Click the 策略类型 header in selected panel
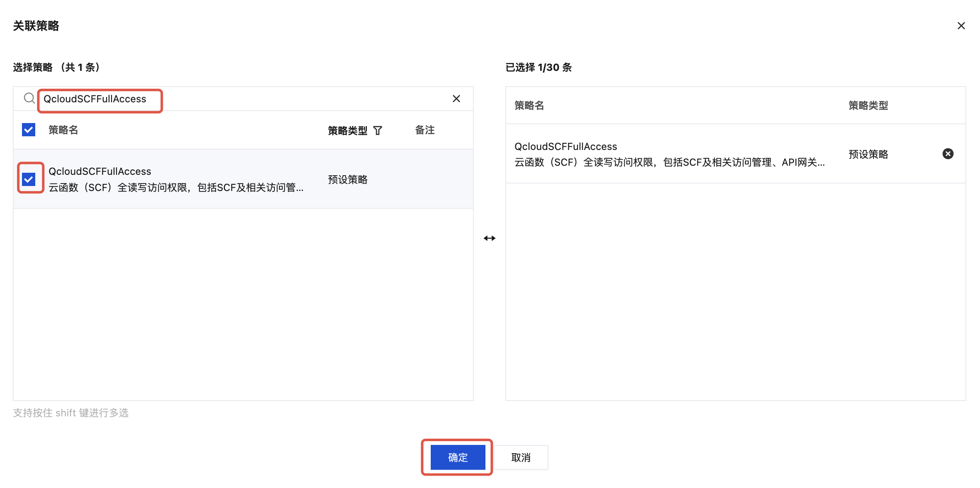This screenshot has width=980, height=488. [x=868, y=106]
